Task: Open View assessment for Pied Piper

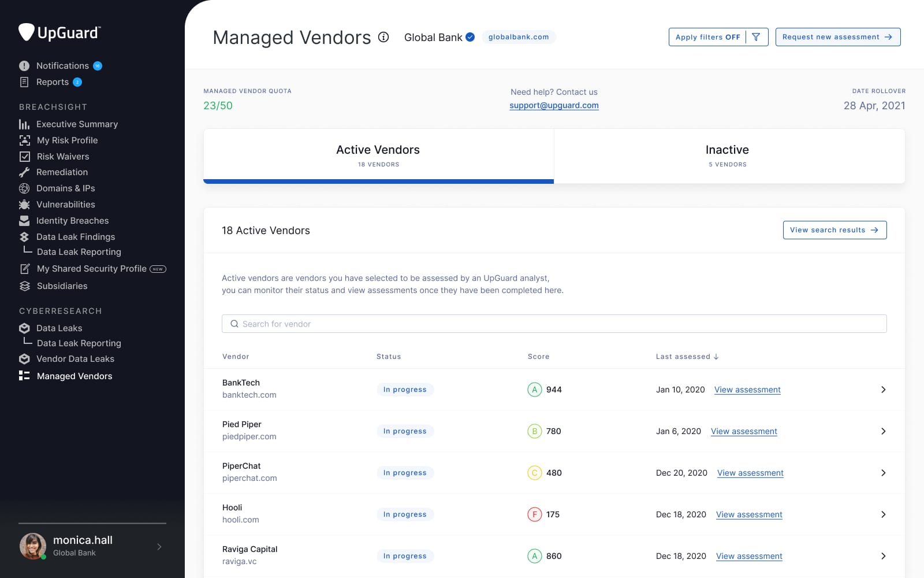Action: point(744,431)
